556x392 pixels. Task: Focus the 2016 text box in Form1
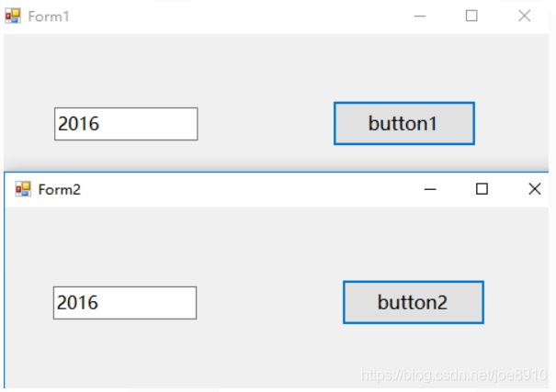click(126, 124)
